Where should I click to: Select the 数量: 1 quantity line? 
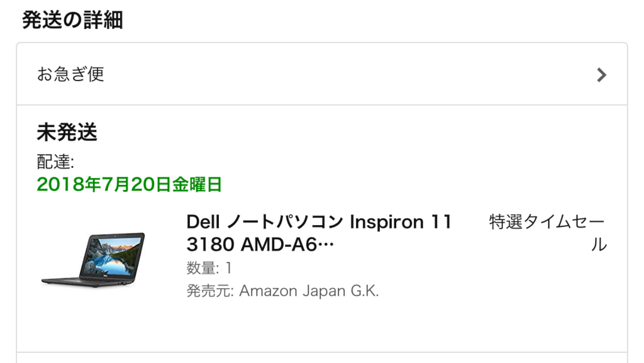coord(209,268)
